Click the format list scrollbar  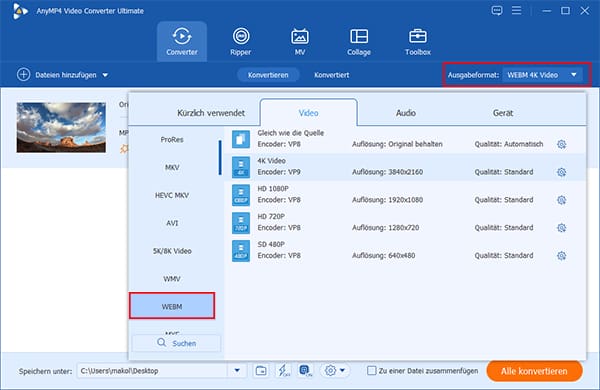(x=220, y=158)
